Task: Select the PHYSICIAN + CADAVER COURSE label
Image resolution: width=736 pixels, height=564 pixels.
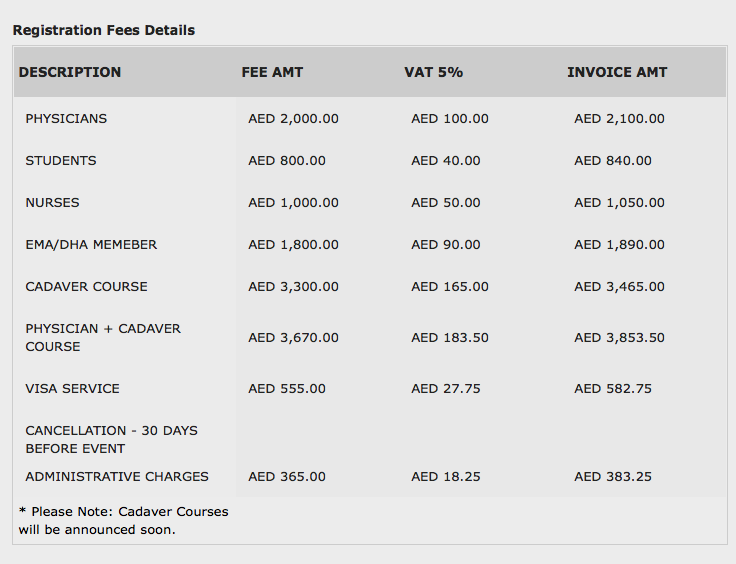Action: [103, 337]
